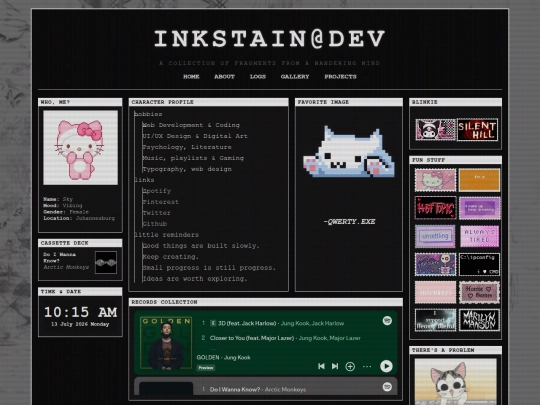The width and height of the screenshot is (540, 405).
Task: Click Spotify logo in GOLDEN player
Action: point(387,321)
